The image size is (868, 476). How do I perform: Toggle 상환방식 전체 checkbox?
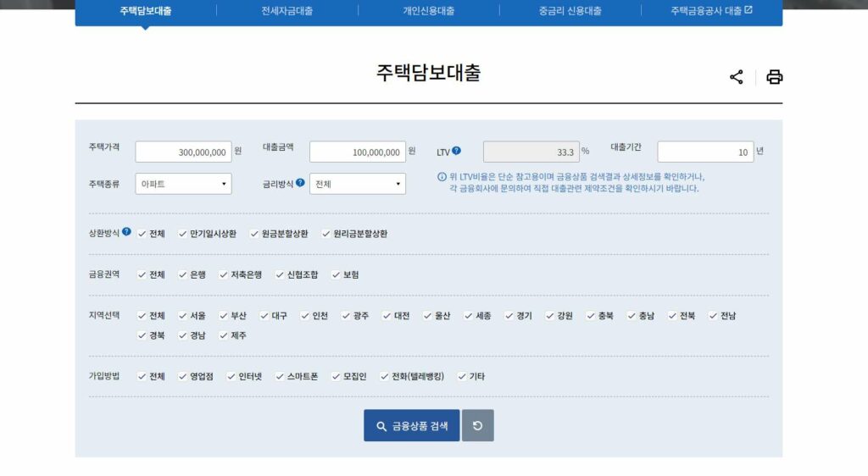click(x=142, y=234)
